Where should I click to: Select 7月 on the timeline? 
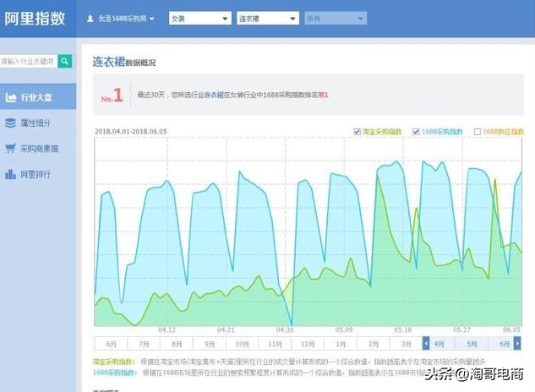(144, 344)
